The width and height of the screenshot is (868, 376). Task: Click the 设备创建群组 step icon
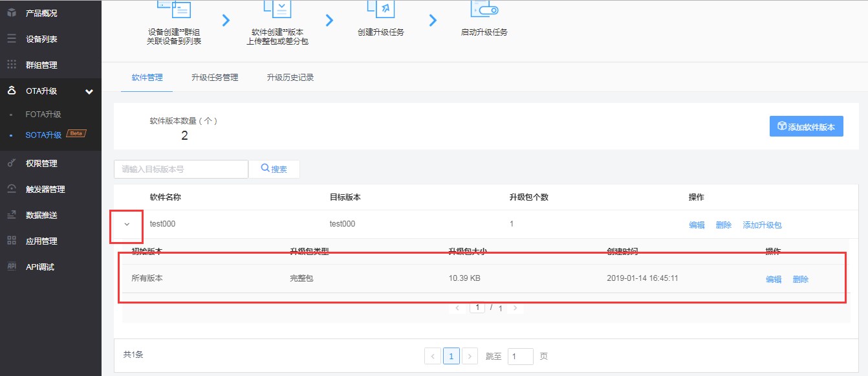[x=174, y=8]
